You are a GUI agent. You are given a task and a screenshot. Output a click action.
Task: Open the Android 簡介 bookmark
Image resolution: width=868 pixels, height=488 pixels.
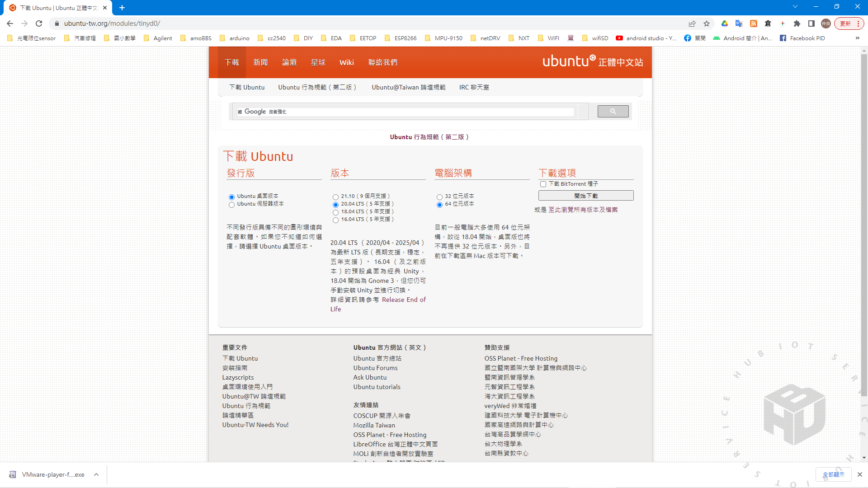coord(742,38)
